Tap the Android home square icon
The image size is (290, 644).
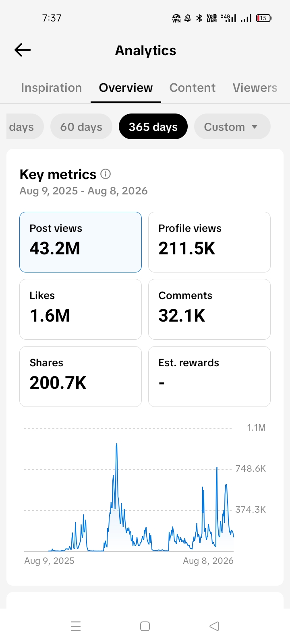click(x=145, y=626)
